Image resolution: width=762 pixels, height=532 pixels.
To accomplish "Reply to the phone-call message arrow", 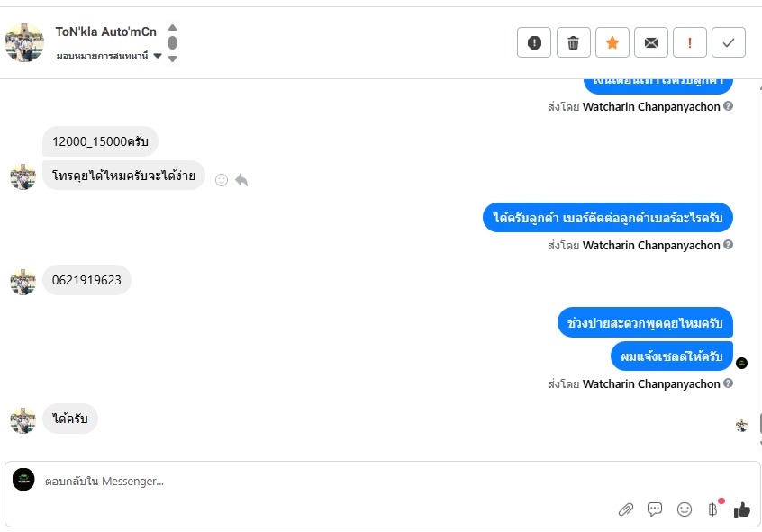I will [x=241, y=180].
